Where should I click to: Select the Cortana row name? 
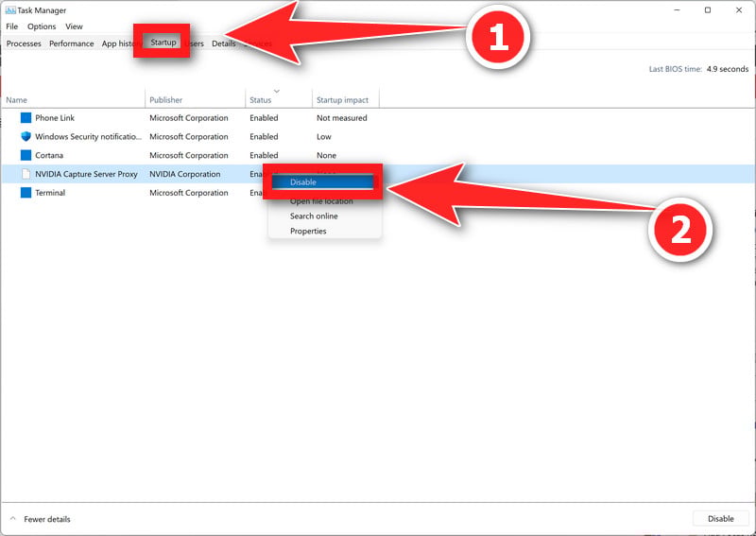click(x=49, y=155)
